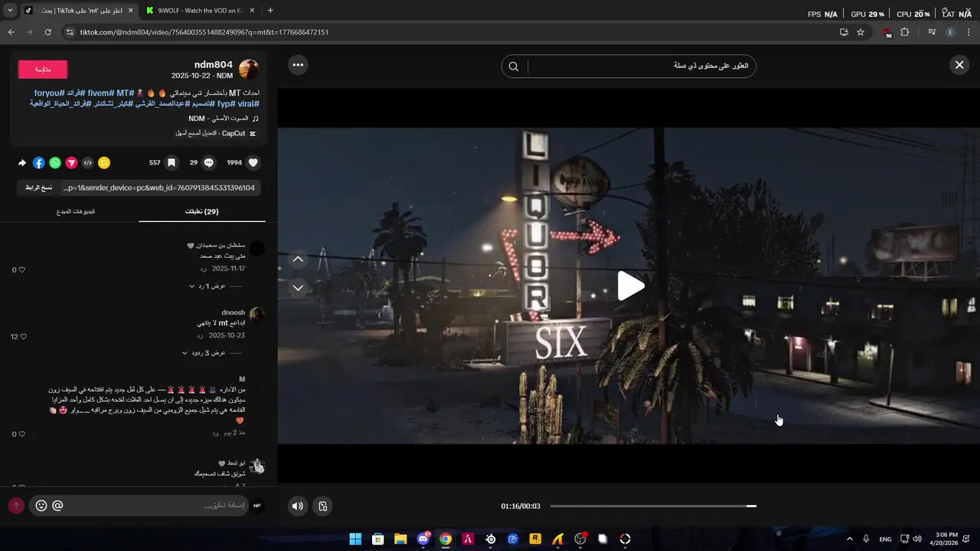Reload the page

coord(47,32)
